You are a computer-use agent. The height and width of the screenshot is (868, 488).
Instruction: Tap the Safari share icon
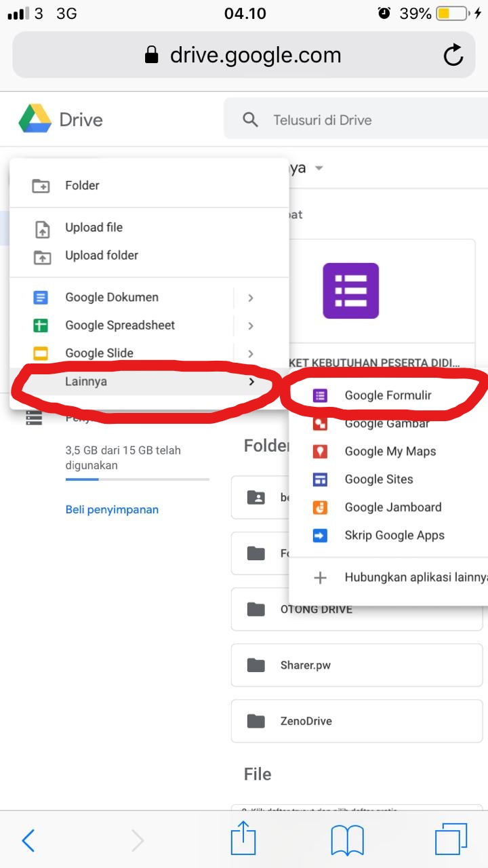(243, 839)
